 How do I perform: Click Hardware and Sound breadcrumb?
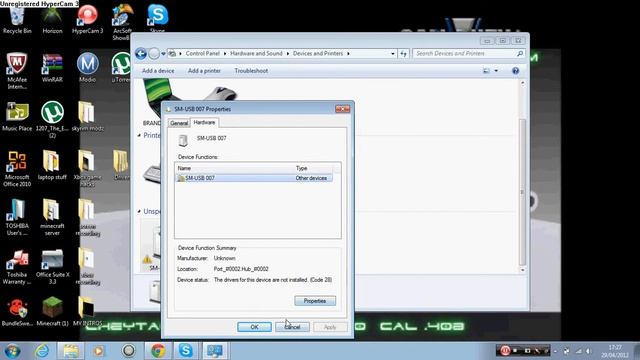[256, 53]
